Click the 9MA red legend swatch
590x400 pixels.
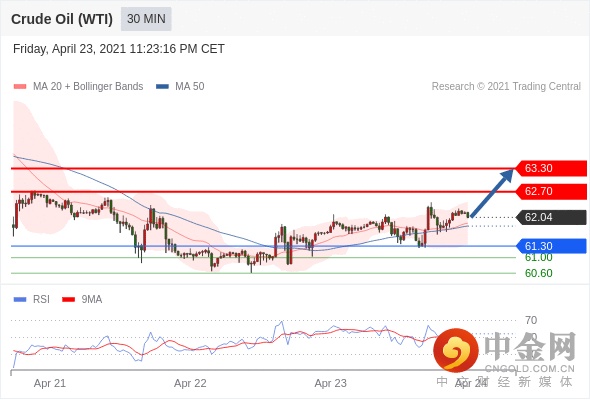tap(68, 300)
